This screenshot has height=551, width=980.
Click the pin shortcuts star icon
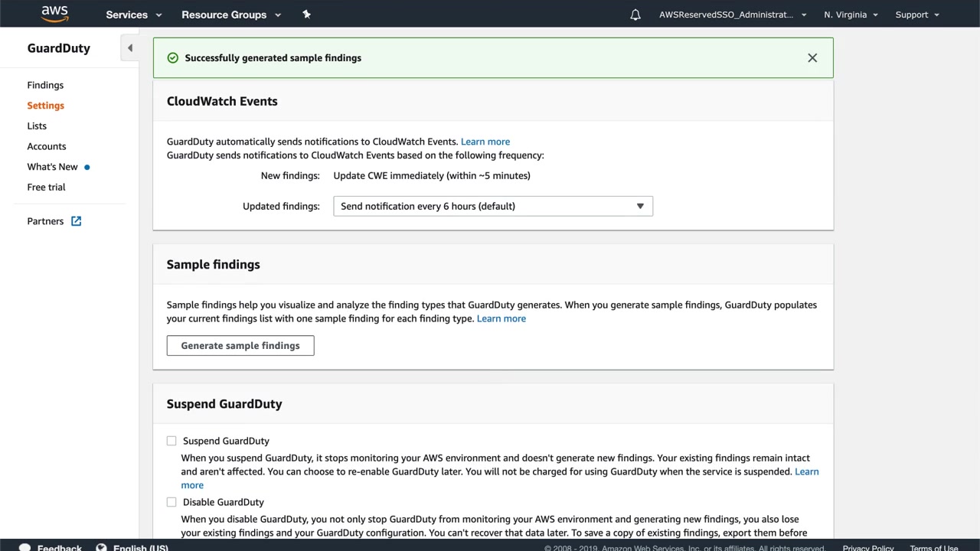pos(306,15)
